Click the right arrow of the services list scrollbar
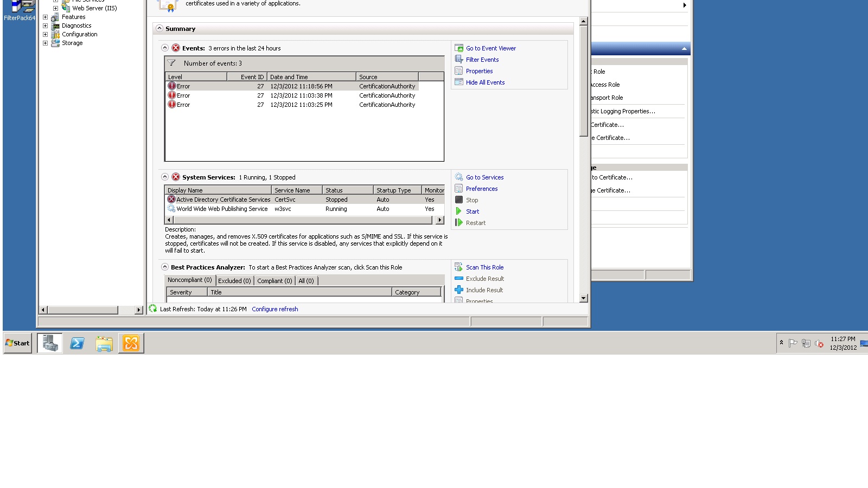Viewport: 868px width, 488px height. [440, 220]
